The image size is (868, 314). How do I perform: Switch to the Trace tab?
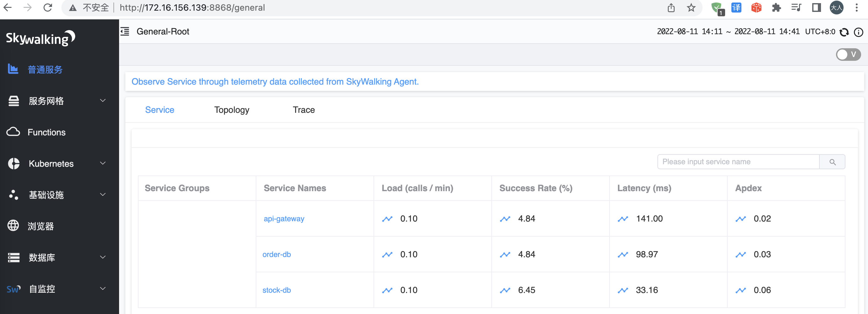tap(304, 110)
